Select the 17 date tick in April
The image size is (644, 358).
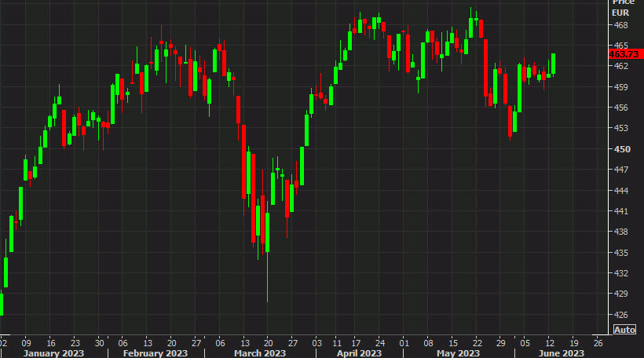pos(356,343)
